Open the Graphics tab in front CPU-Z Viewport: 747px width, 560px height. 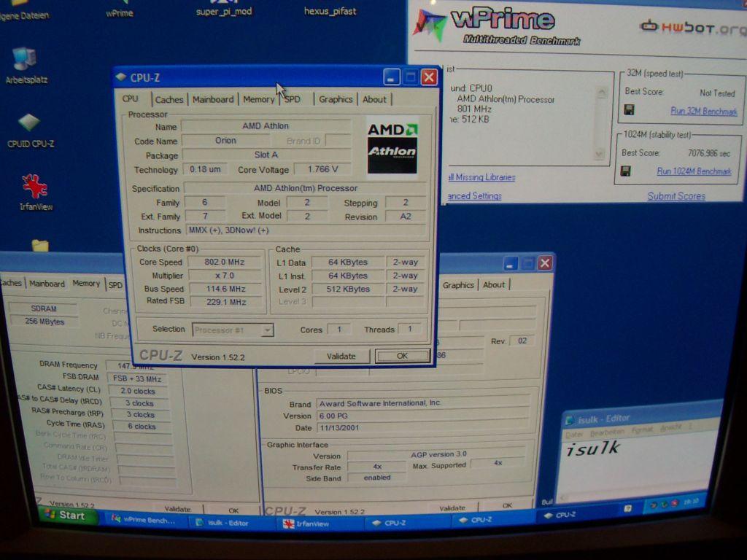click(336, 99)
